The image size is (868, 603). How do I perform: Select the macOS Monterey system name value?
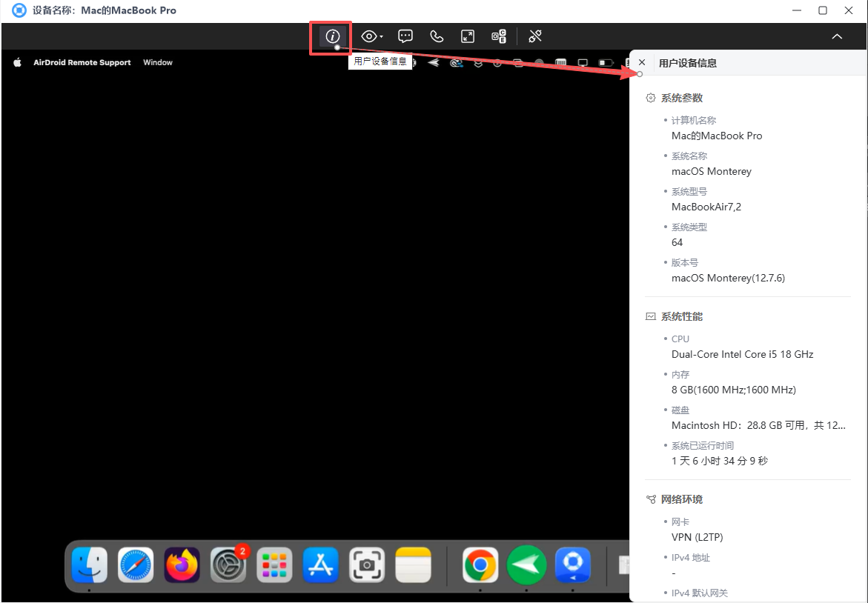[712, 172]
